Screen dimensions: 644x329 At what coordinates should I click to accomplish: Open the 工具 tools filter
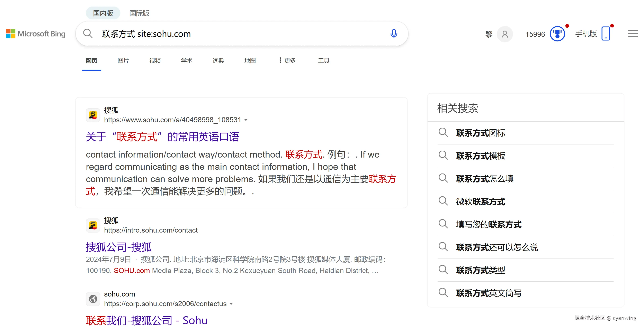coord(323,60)
